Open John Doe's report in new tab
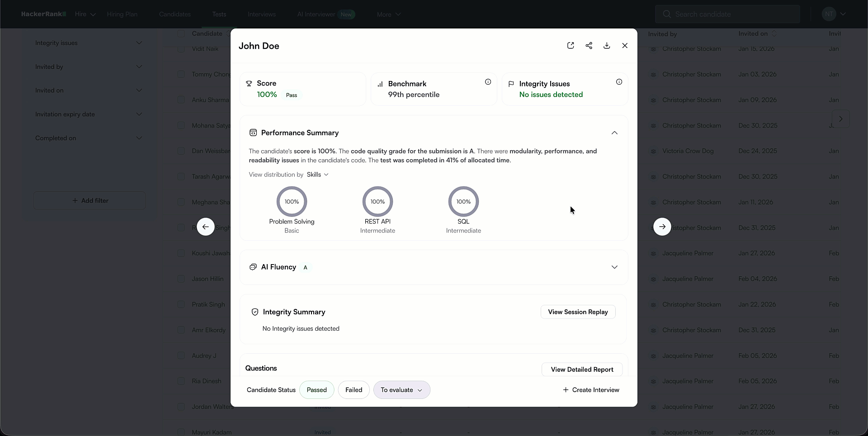868x436 pixels. (x=571, y=45)
